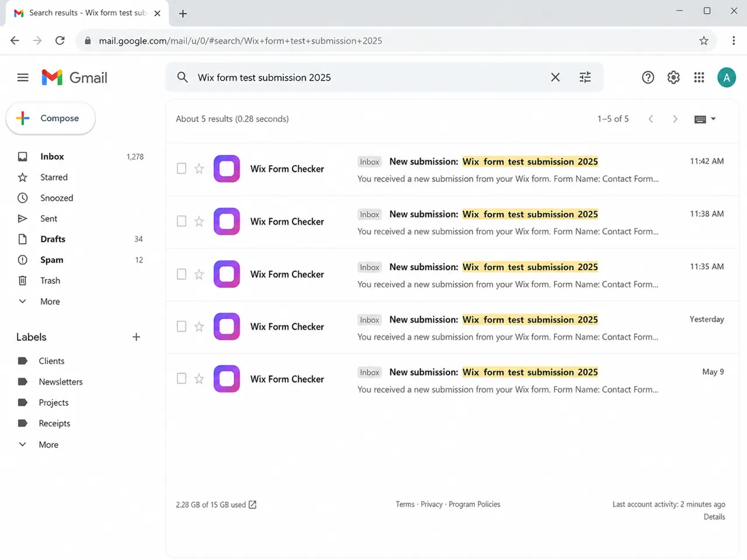Reload the page in browser
Screen dimensions: 747x560
[60, 41]
